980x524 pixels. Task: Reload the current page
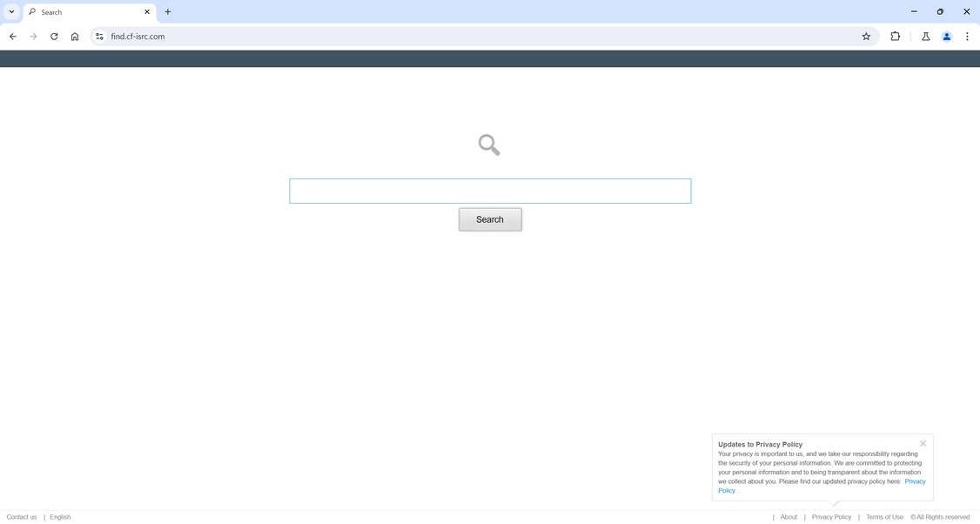pos(54,37)
